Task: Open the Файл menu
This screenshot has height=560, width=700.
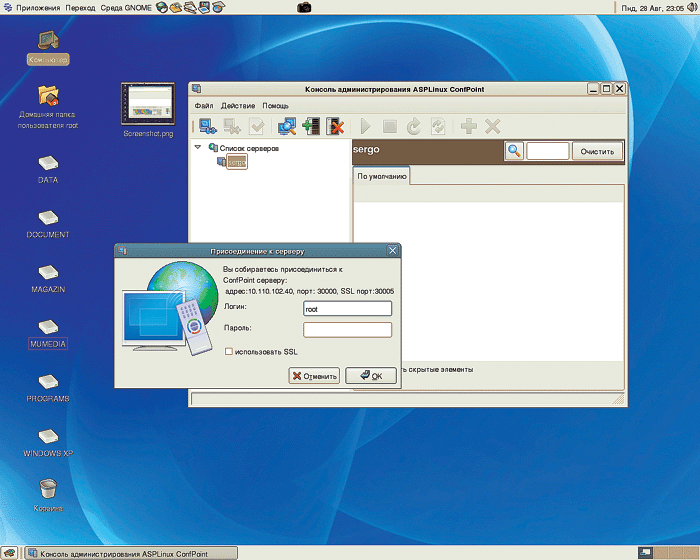Action: tap(204, 106)
